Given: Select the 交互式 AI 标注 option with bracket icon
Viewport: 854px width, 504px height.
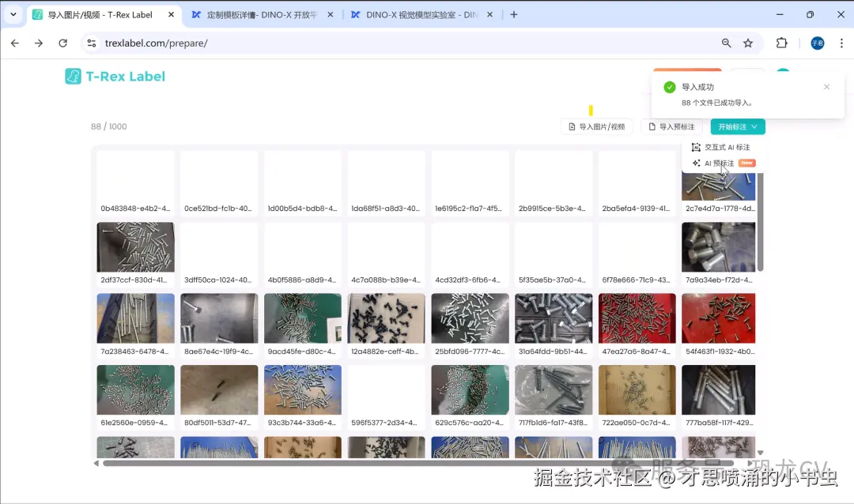Looking at the screenshot, I should (720, 147).
